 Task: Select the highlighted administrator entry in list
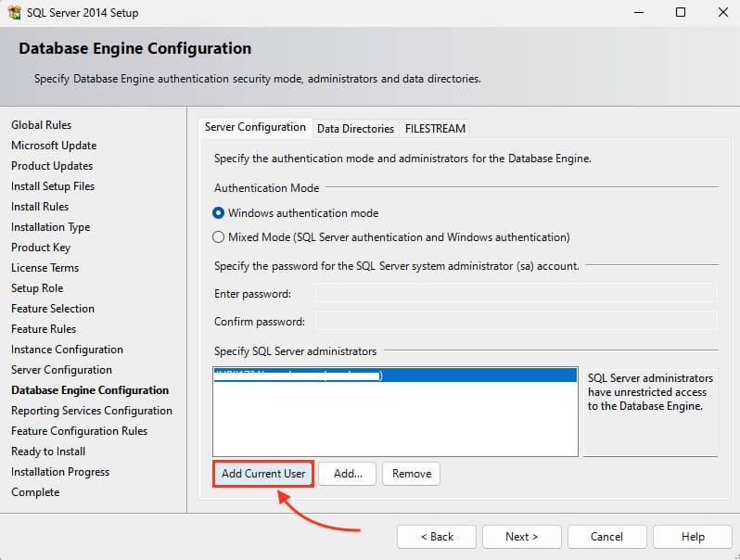click(394, 375)
